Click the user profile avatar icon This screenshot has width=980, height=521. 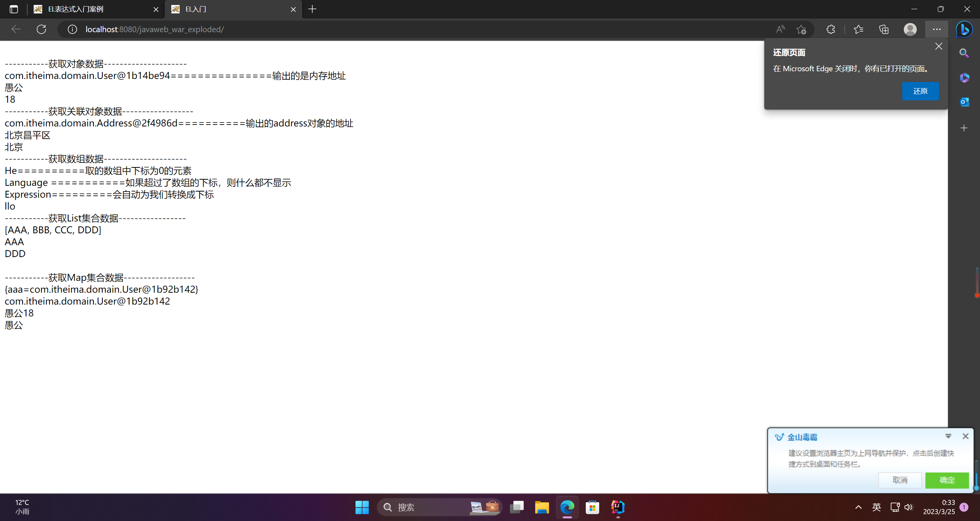(x=910, y=29)
